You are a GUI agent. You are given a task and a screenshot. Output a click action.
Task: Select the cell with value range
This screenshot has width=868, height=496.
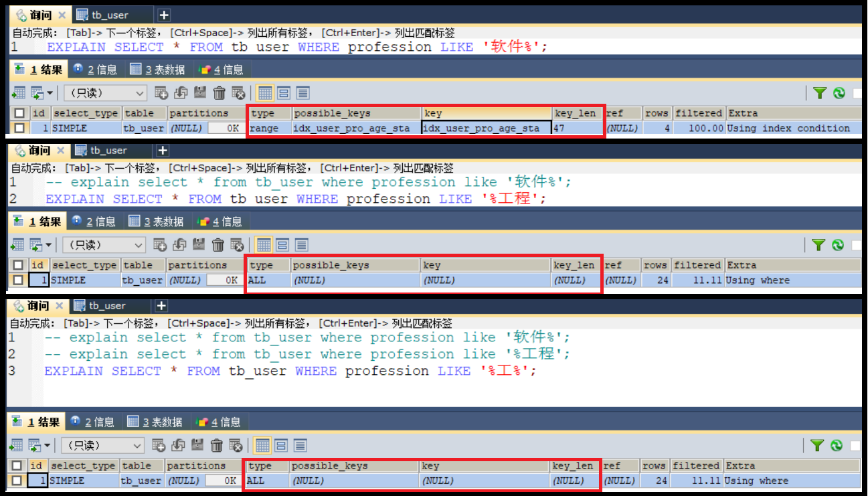click(270, 128)
